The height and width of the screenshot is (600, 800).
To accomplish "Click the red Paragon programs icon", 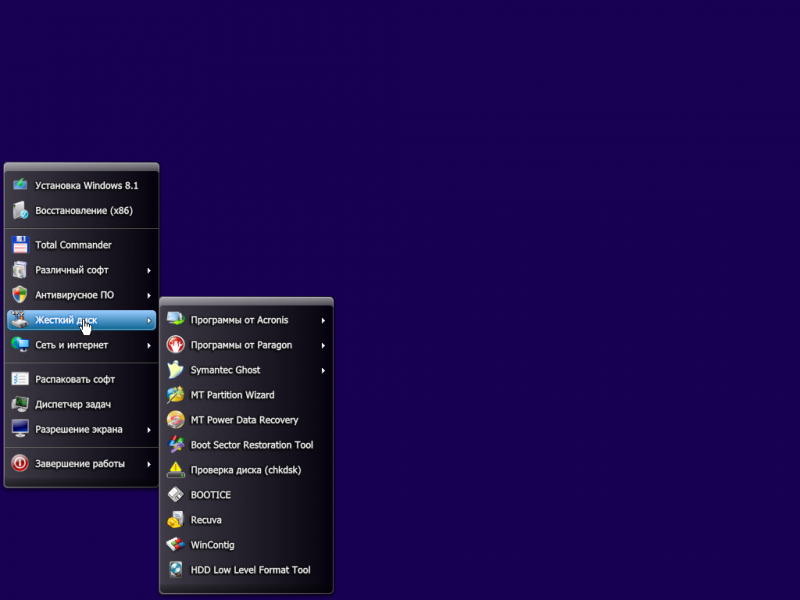I will (176, 344).
